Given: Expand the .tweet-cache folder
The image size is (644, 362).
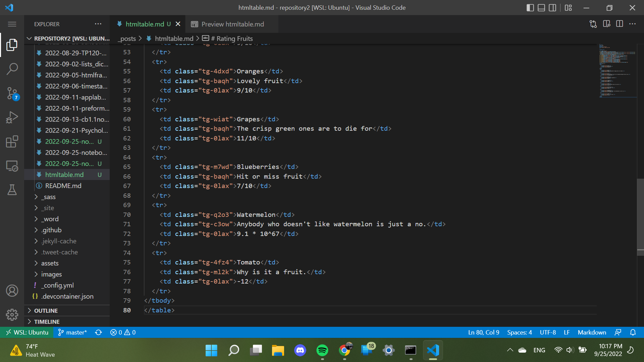Looking at the screenshot, I should point(67,252).
